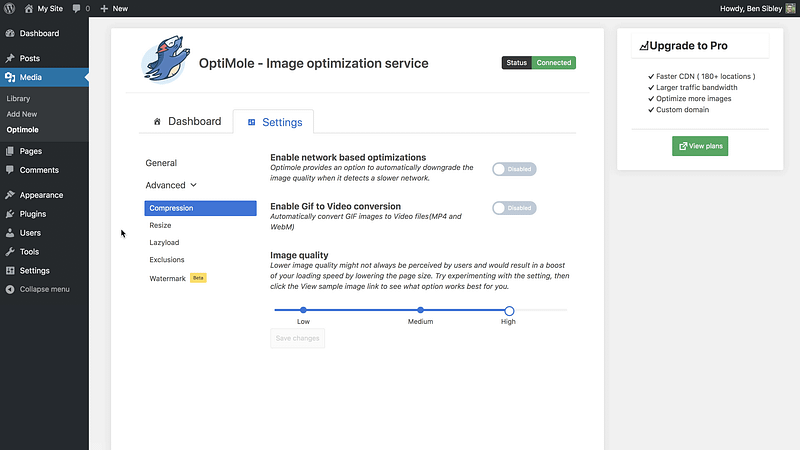Screen dimensions: 800x450
Task: Click the comments bubble icon in admin bar
Action: pos(77,8)
